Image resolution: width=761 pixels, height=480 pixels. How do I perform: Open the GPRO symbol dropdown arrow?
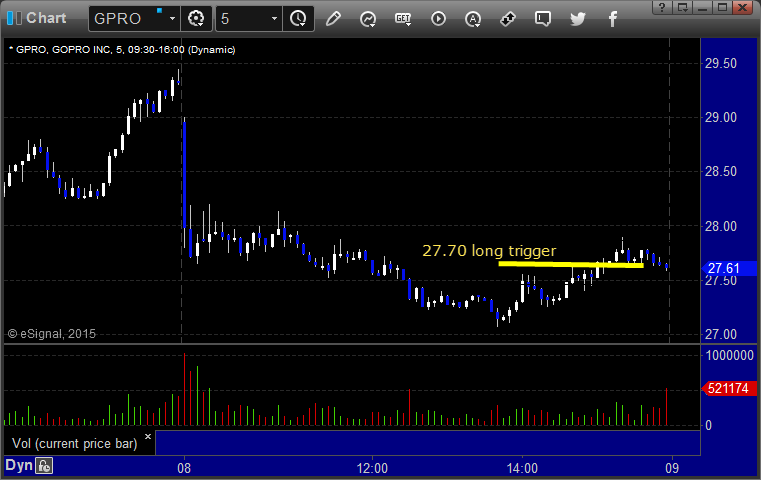click(x=172, y=18)
